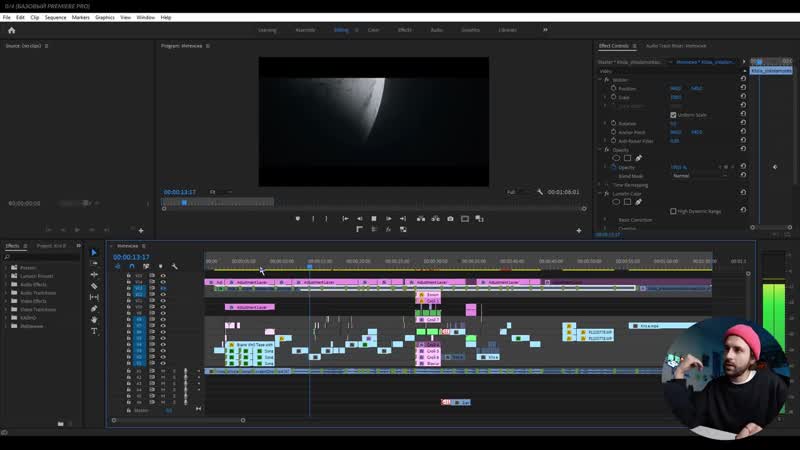The image size is (800, 450).
Task: Go to In point in Program monitor
Action: click(345, 218)
